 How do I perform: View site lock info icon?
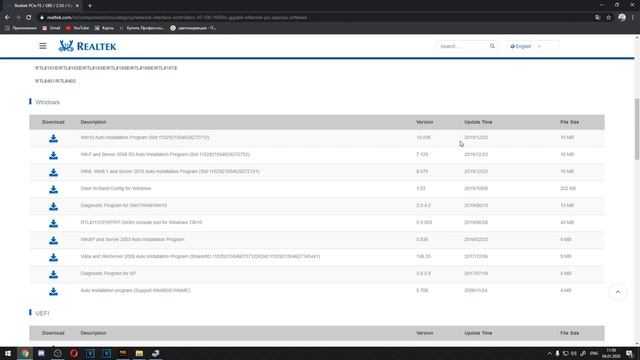click(x=42, y=18)
